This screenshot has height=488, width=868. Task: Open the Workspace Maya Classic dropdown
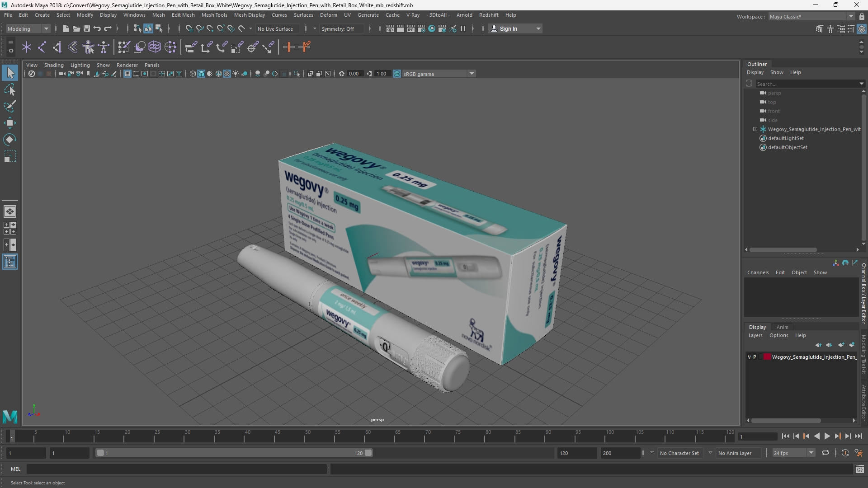coord(811,17)
